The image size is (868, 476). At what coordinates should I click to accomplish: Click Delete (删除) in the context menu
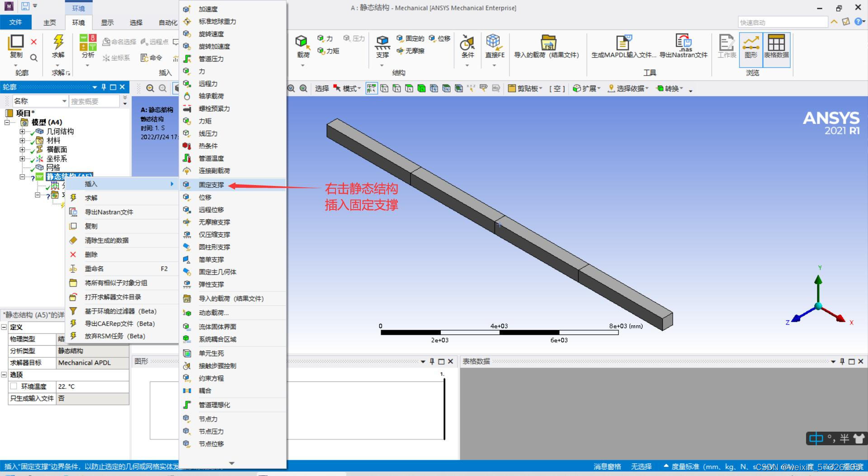(91, 255)
